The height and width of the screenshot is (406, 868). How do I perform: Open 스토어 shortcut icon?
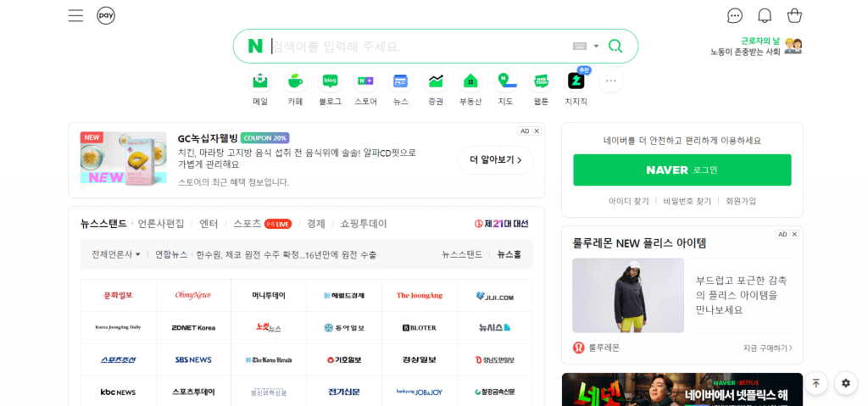coord(365,81)
